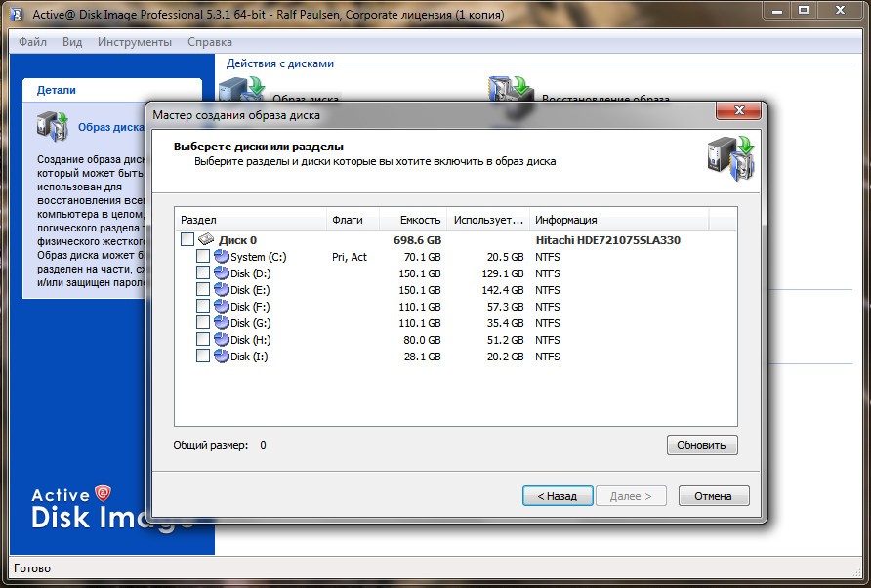The height and width of the screenshot is (588, 871).
Task: Click the Готово status bar text
Action: click(32, 568)
